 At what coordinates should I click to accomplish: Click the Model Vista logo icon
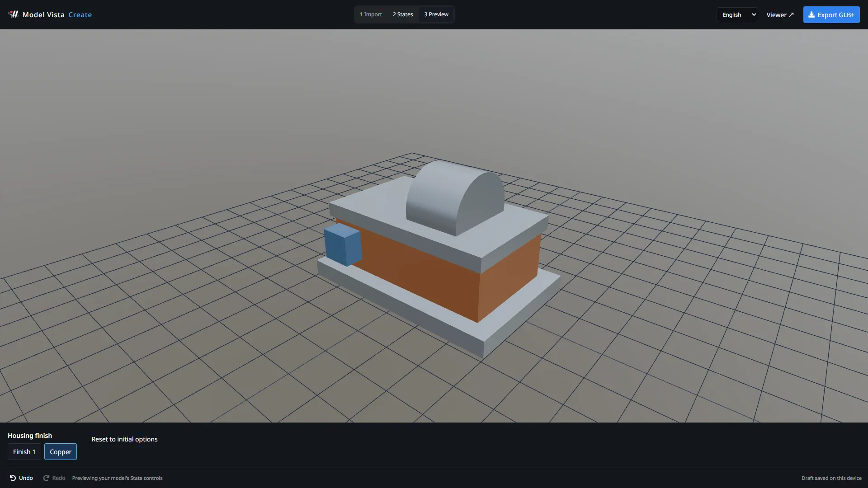[14, 14]
